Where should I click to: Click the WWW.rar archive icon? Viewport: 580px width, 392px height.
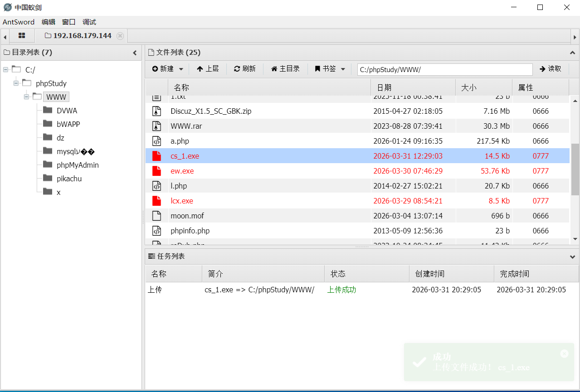point(156,126)
